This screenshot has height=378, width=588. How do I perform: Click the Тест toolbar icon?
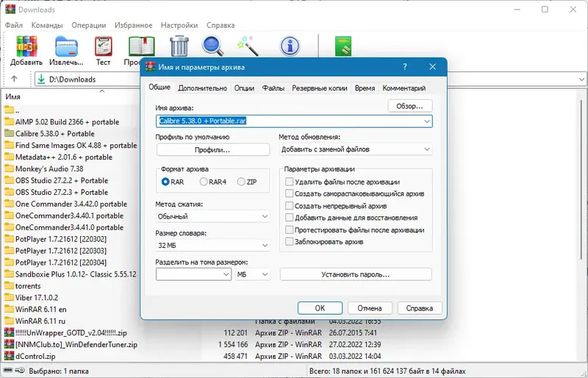103,46
